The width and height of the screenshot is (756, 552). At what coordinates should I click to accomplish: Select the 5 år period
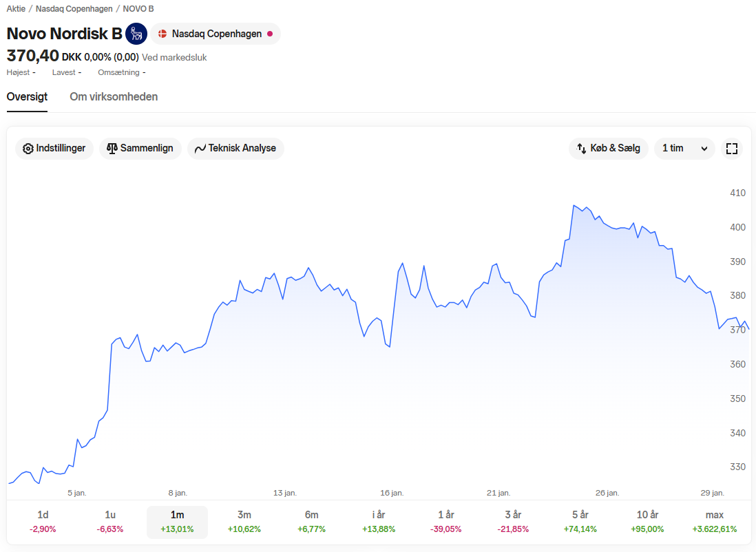(580, 522)
